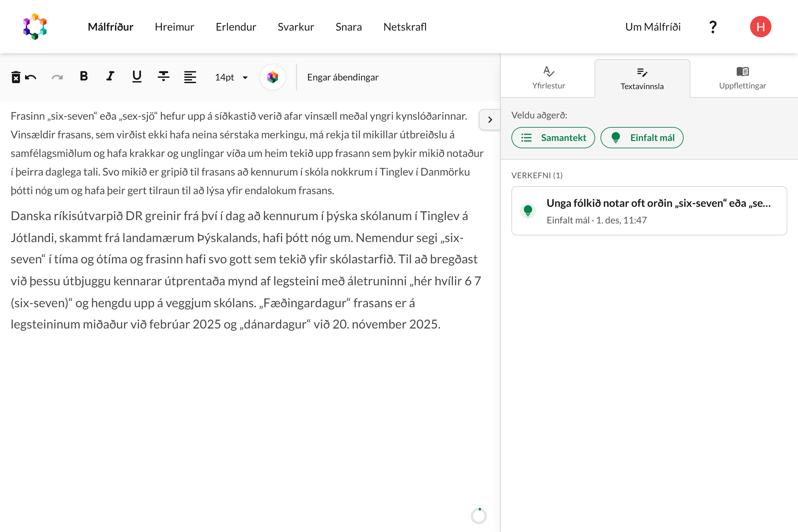Collapse the side panel with chevron
Viewport: 798px width, 532px height.
click(489, 120)
